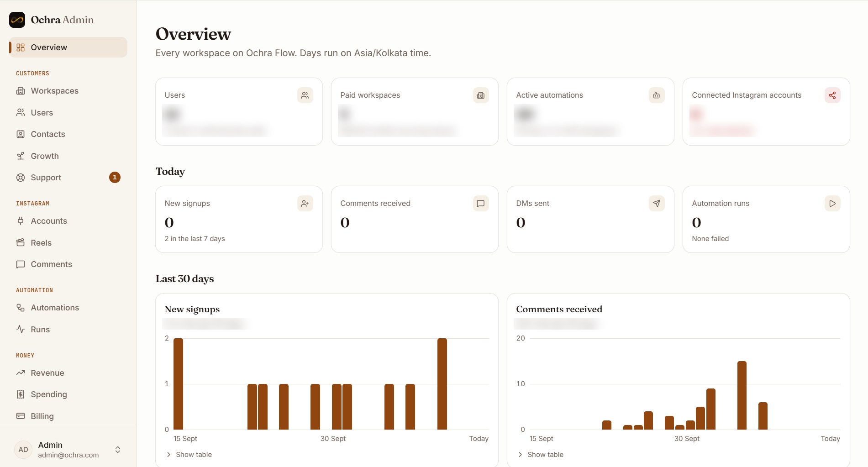868x467 pixels.
Task: Click the building icon on Paid workspaces card
Action: point(481,95)
